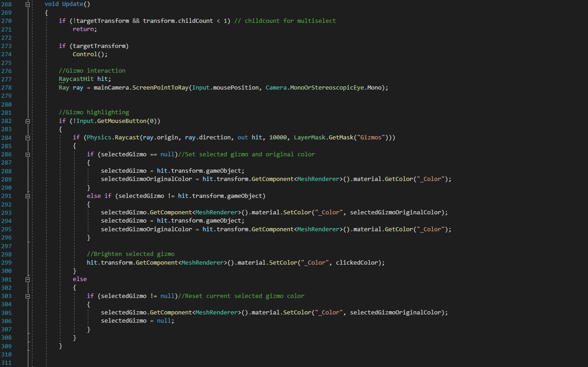Collapse the Update() method fold toggle

click(x=28, y=4)
